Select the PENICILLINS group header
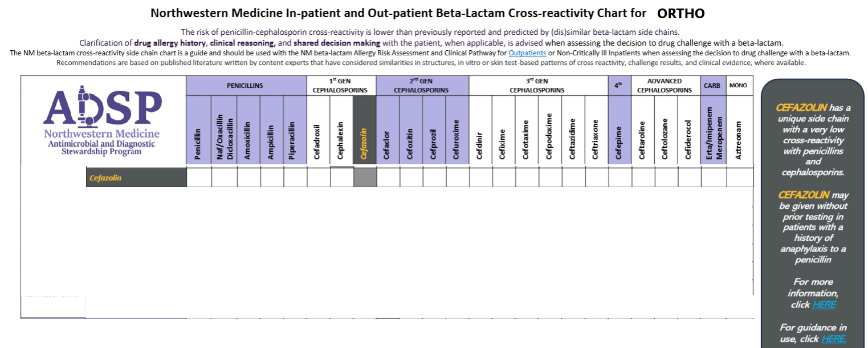Viewport: 868px width, 348px height. (245, 86)
